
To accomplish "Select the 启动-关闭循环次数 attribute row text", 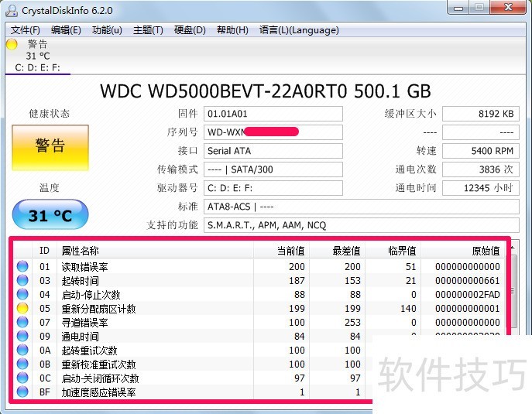I will tap(100, 378).
